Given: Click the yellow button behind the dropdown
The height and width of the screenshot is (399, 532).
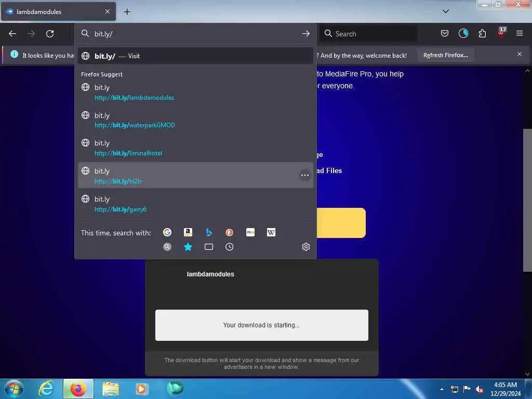Looking at the screenshot, I should [x=341, y=223].
